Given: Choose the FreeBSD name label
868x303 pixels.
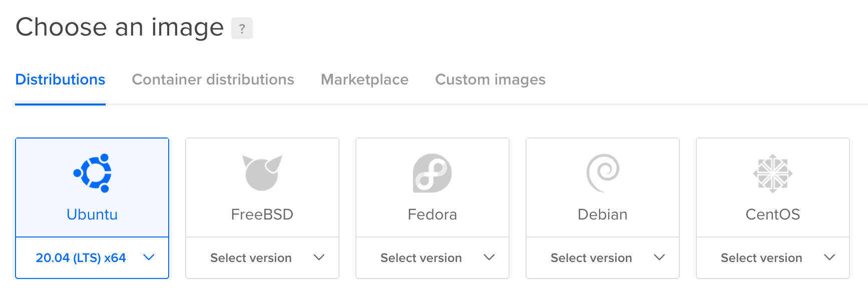Looking at the screenshot, I should click(x=262, y=214).
